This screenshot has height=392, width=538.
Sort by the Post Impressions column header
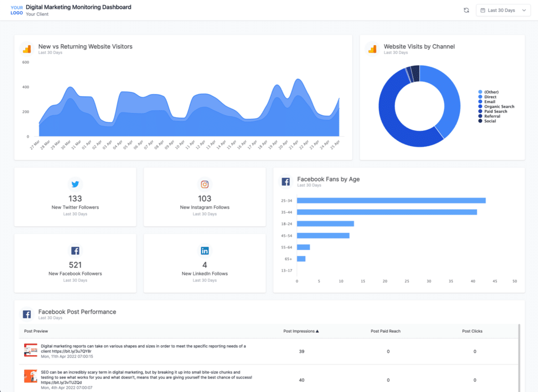point(302,331)
